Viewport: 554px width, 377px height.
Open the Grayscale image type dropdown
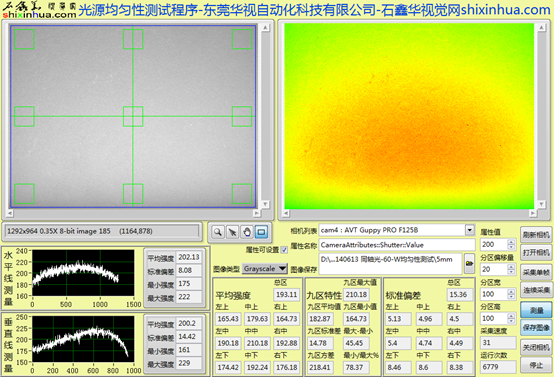click(265, 269)
